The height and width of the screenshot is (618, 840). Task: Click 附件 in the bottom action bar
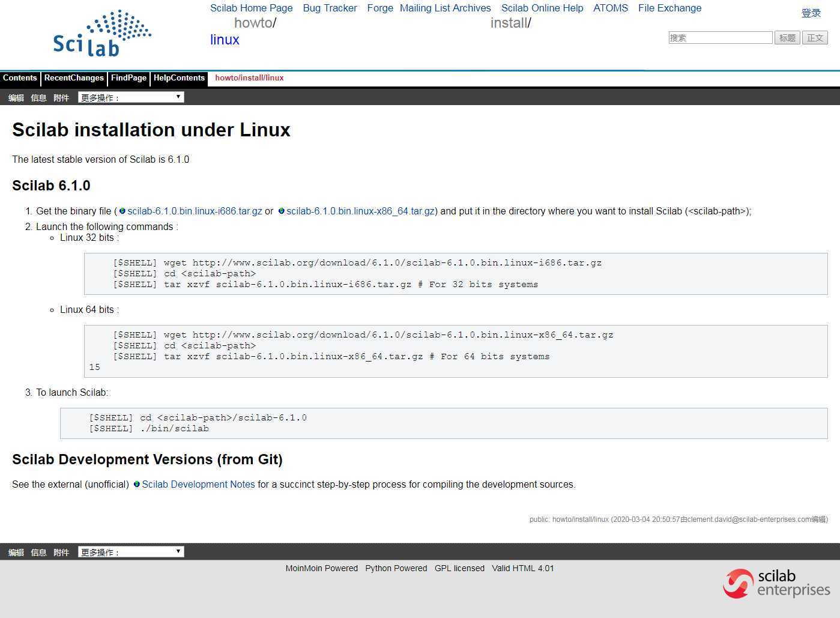61,553
